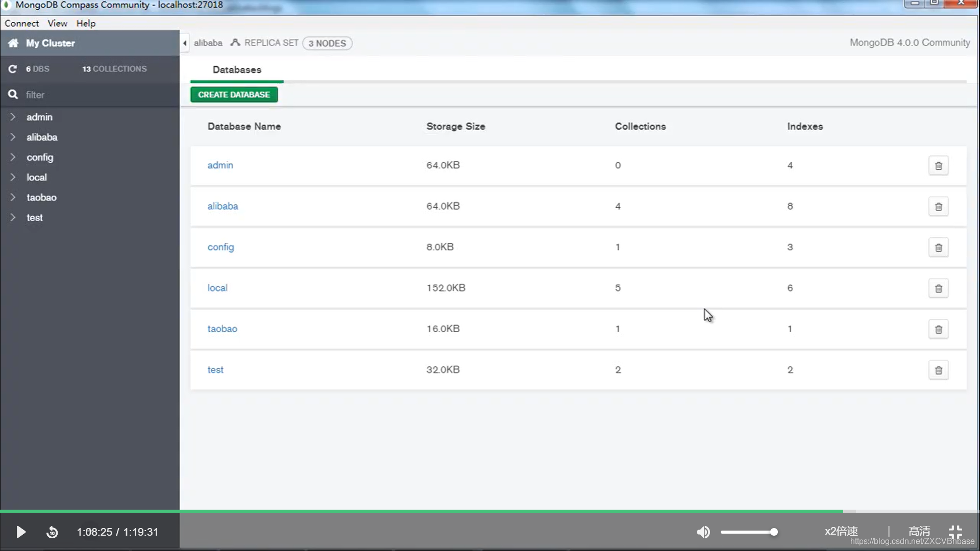Collapse the sidebar with the arrow toggle
Viewport: 980px width, 551px height.
click(185, 43)
